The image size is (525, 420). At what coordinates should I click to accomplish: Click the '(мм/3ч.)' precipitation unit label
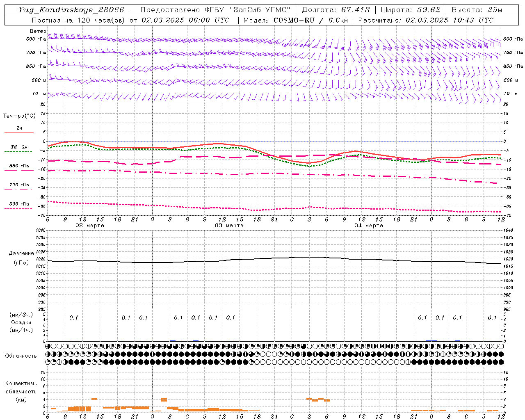(x=21, y=315)
